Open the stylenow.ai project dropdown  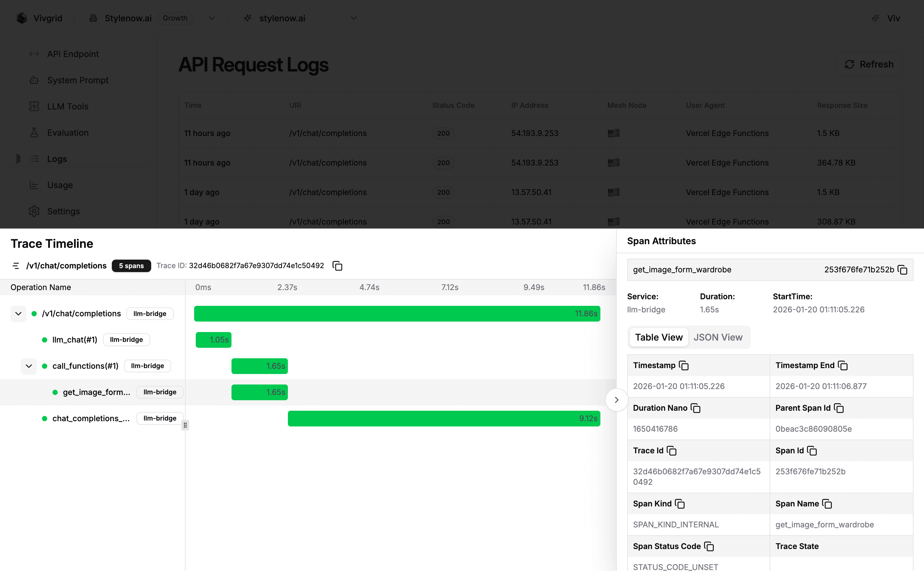point(353,18)
